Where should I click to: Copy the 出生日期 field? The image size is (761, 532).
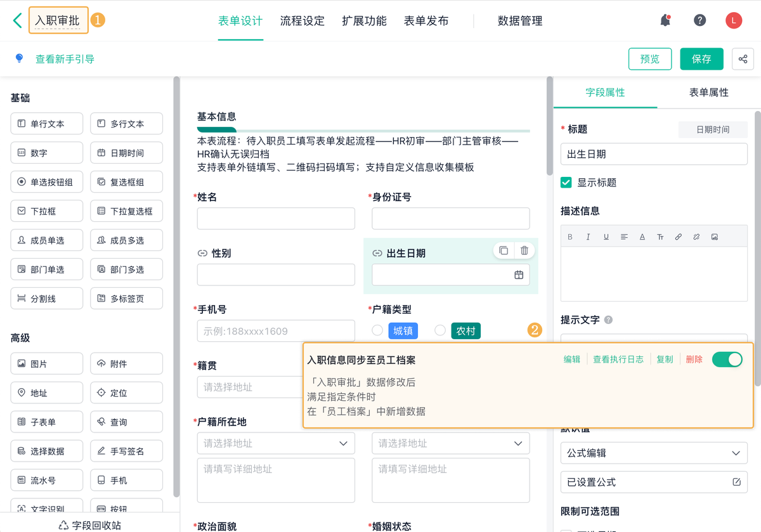[504, 250]
